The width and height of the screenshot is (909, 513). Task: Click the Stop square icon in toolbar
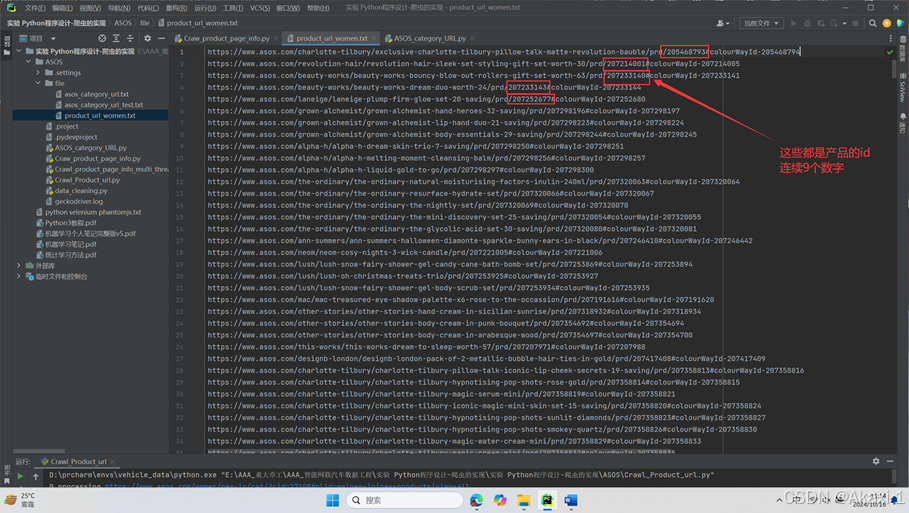coord(855,23)
